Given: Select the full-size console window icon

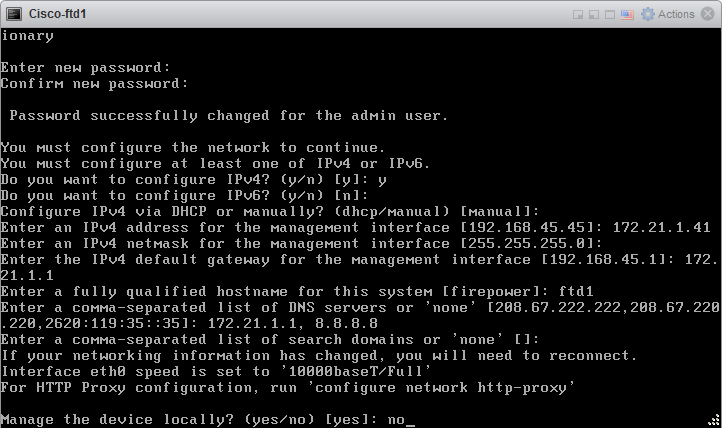Looking at the screenshot, I should coord(610,15).
